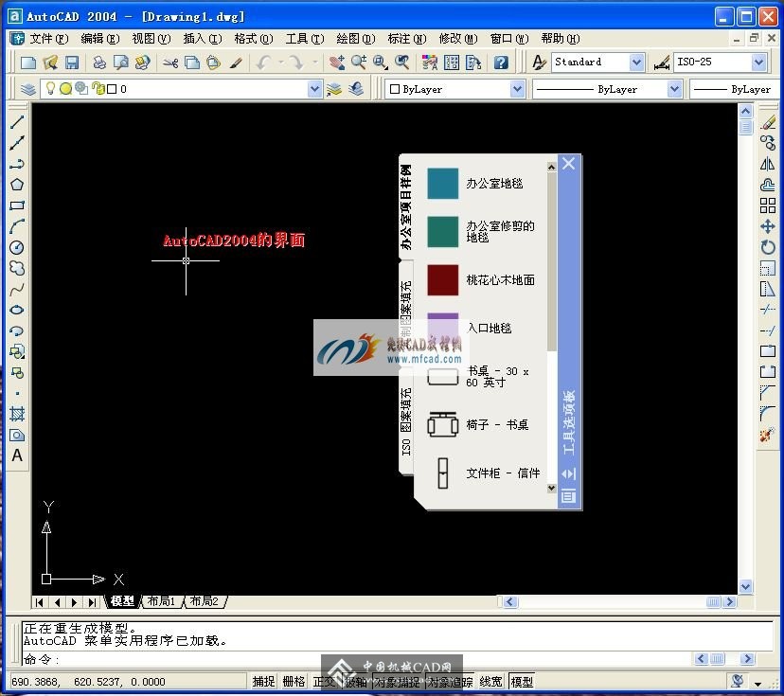
Task: Select the Revision Cloud tool
Action: (17, 269)
